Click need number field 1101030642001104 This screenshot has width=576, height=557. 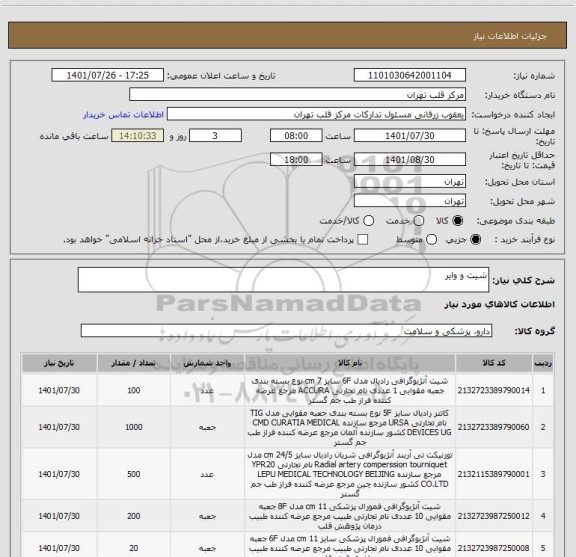[x=410, y=75]
